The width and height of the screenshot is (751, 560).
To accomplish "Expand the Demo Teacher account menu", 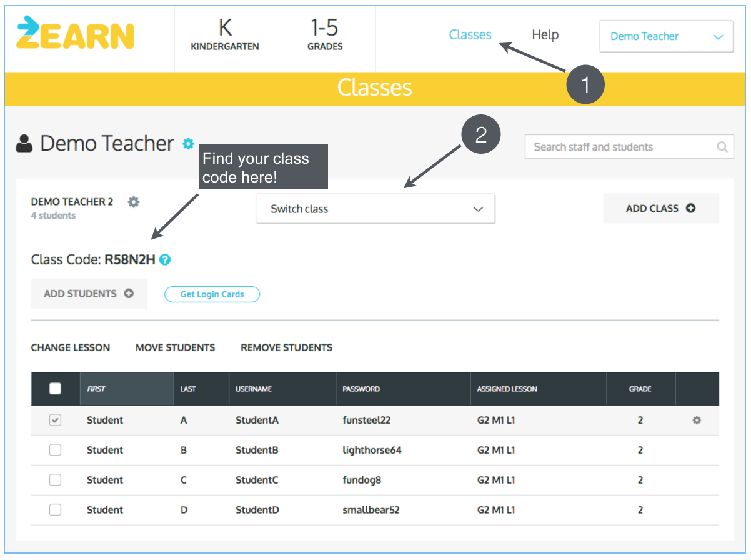I will point(665,36).
